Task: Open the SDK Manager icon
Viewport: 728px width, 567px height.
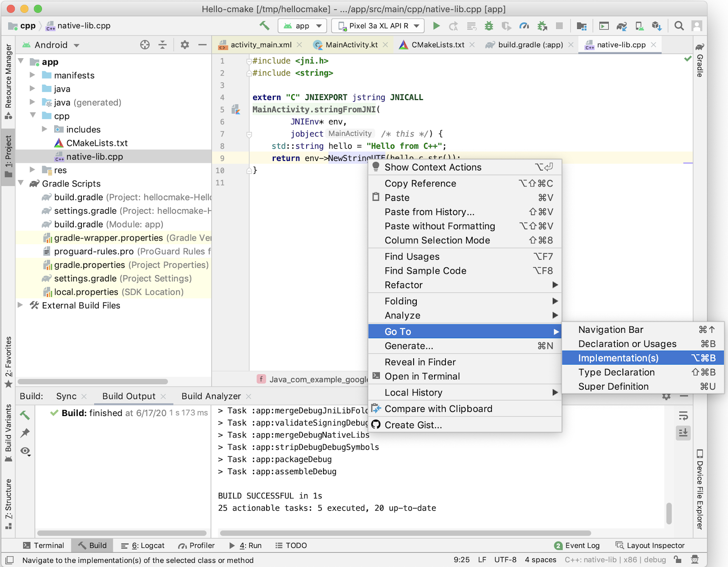Action: point(656,26)
